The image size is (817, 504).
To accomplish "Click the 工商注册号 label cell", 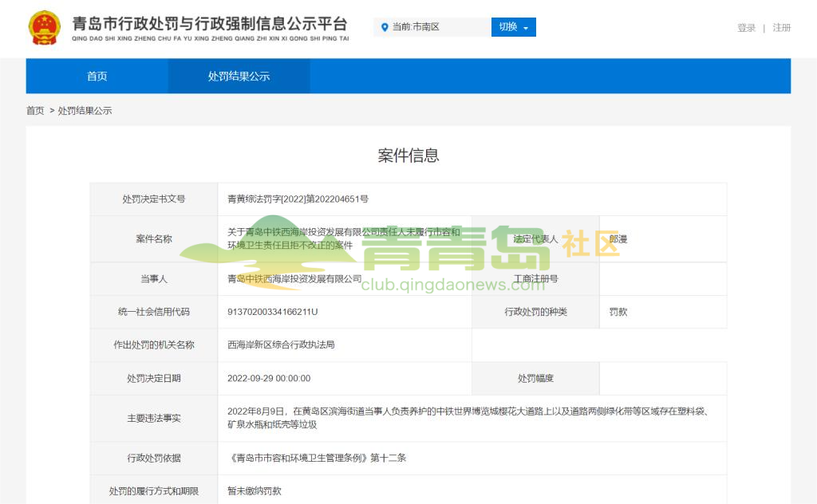I will 535,279.
